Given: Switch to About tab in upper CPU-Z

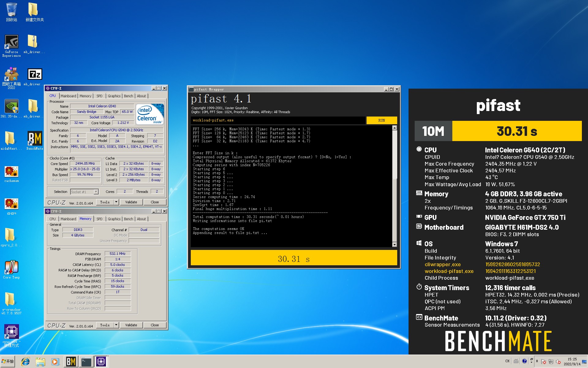Looking at the screenshot, I should pyautogui.click(x=141, y=96).
